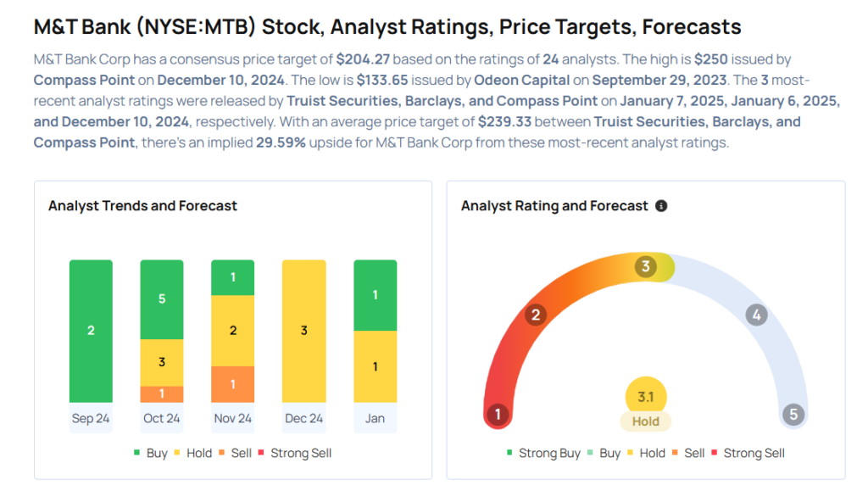
Task: Click the Sep 24 green Buy bar
Action: pos(91,331)
